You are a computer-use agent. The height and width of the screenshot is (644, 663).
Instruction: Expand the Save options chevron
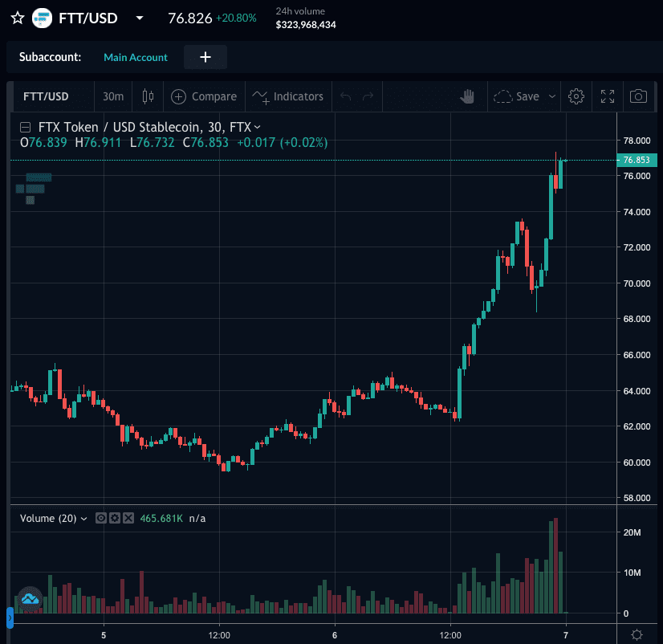(x=551, y=96)
